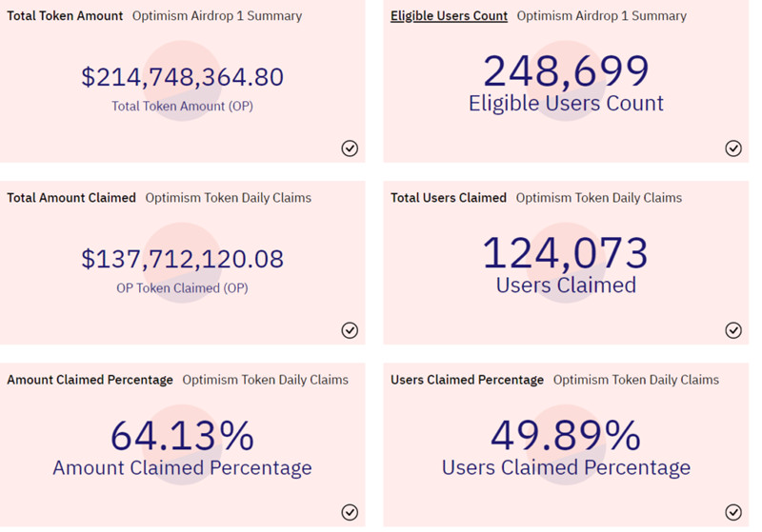Click checkmark icon on Total Token Amount card
Screen dimensions: 762x532
350,148
